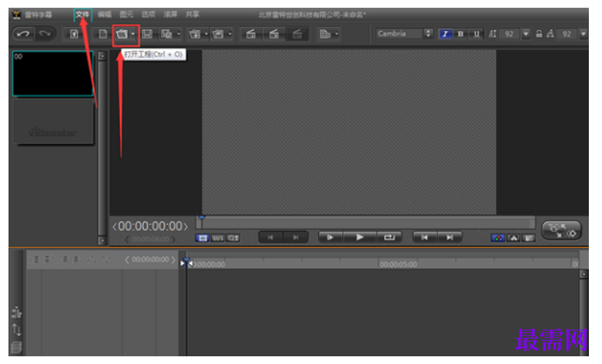Expand the open project dropdown arrow
This screenshot has width=602, height=364.
click(x=133, y=34)
